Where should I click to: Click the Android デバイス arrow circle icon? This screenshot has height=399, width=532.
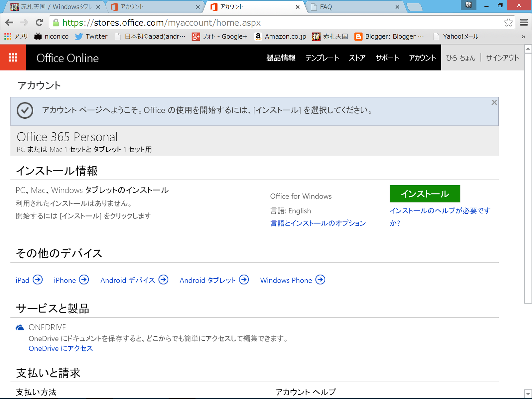164,280
